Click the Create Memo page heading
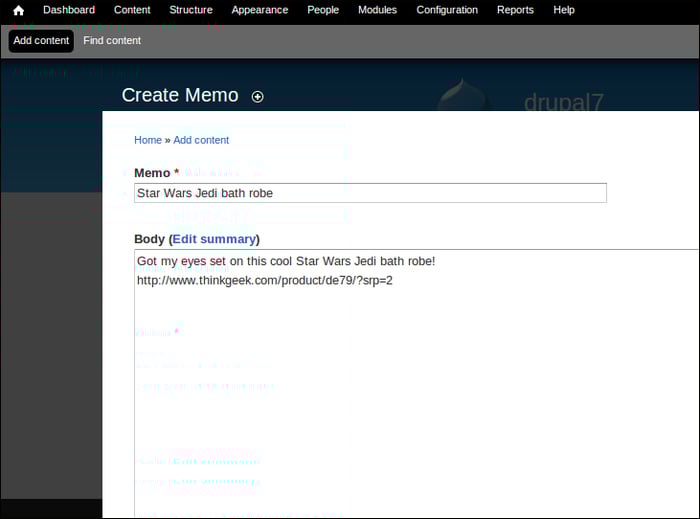This screenshot has width=700, height=519. pyautogui.click(x=180, y=95)
